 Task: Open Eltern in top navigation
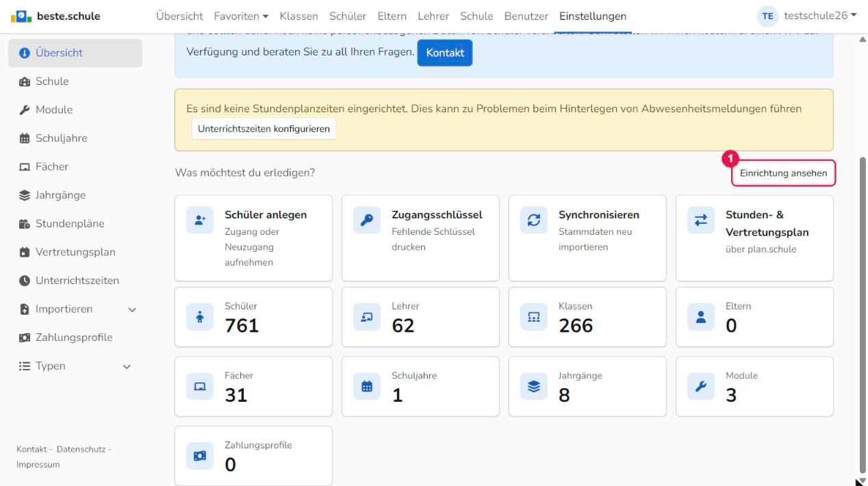click(391, 16)
